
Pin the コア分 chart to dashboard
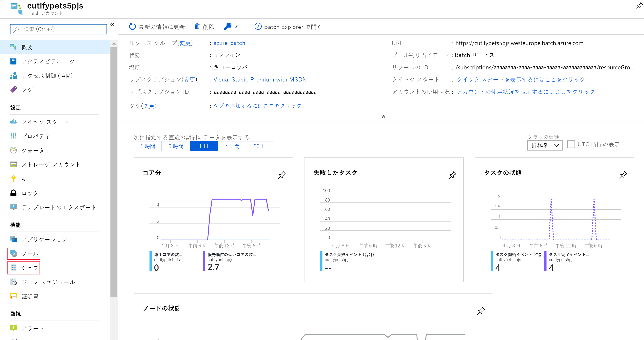tap(282, 175)
